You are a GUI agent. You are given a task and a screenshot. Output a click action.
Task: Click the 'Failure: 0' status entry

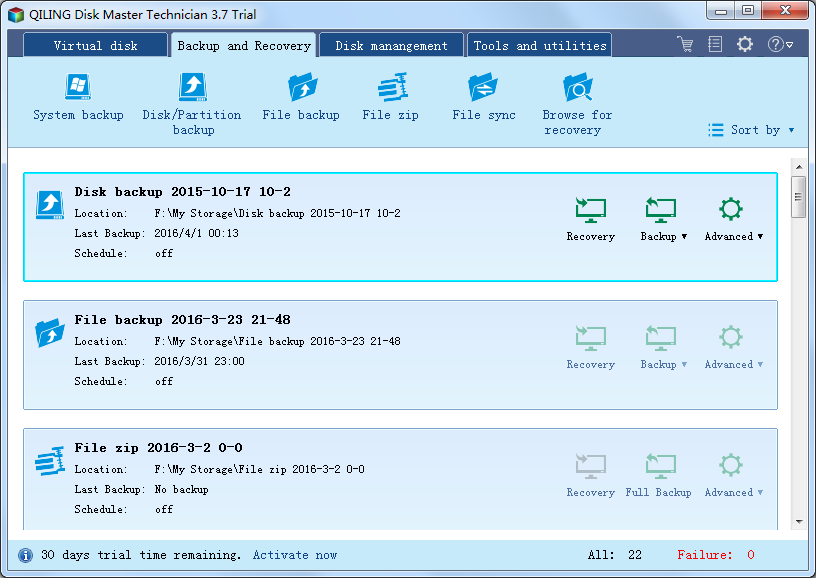pos(716,555)
